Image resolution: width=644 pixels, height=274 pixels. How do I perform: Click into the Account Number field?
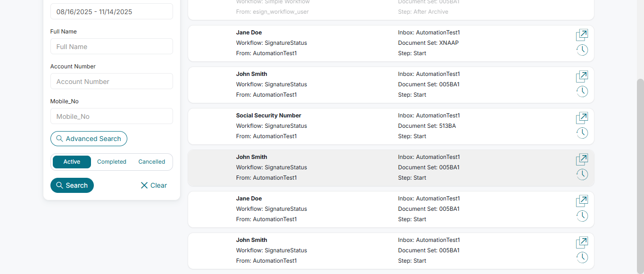(112, 82)
